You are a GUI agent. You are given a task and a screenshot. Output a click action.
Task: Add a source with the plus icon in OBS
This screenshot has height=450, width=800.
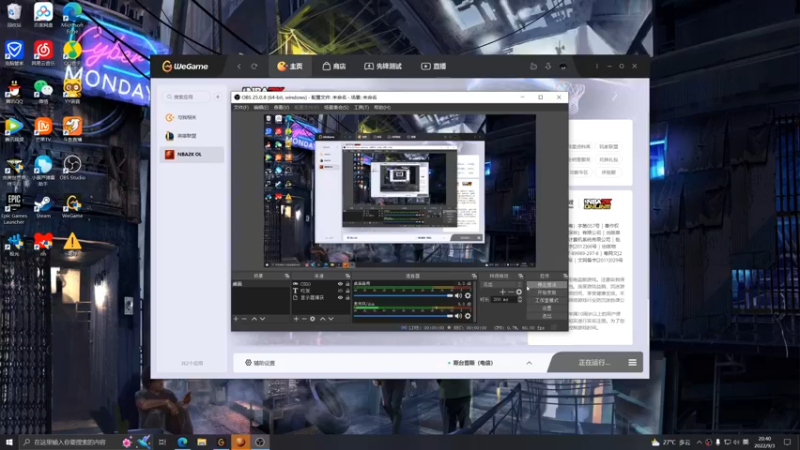(x=296, y=319)
